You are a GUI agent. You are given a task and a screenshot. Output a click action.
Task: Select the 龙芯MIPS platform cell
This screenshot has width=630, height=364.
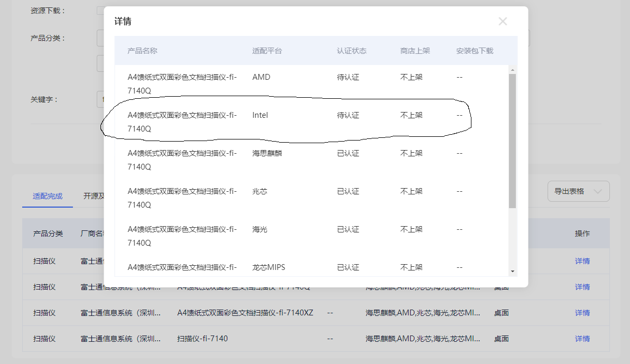(x=269, y=267)
